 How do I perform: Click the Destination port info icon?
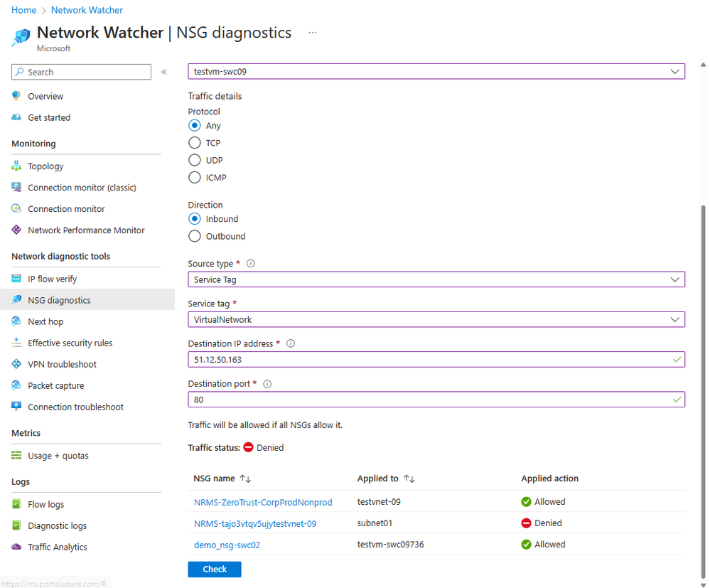[x=268, y=384]
